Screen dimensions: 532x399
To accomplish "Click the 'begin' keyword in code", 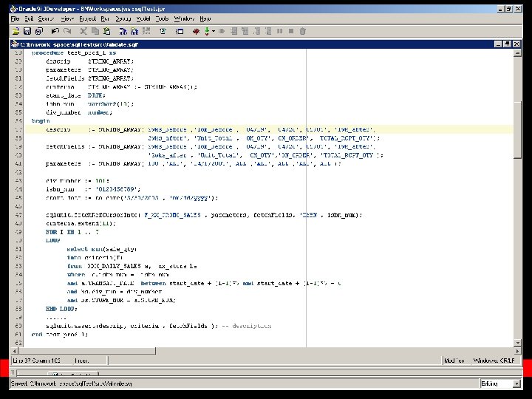I will pyautogui.click(x=41, y=120).
